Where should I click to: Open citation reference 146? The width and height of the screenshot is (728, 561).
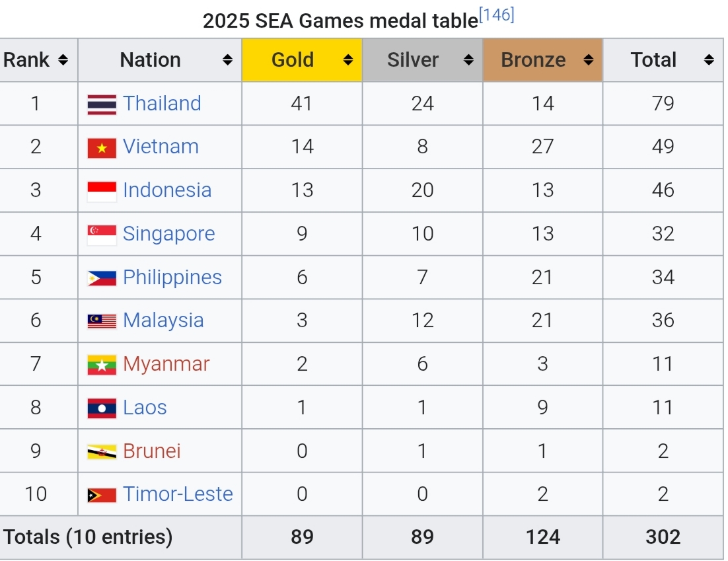496,15
